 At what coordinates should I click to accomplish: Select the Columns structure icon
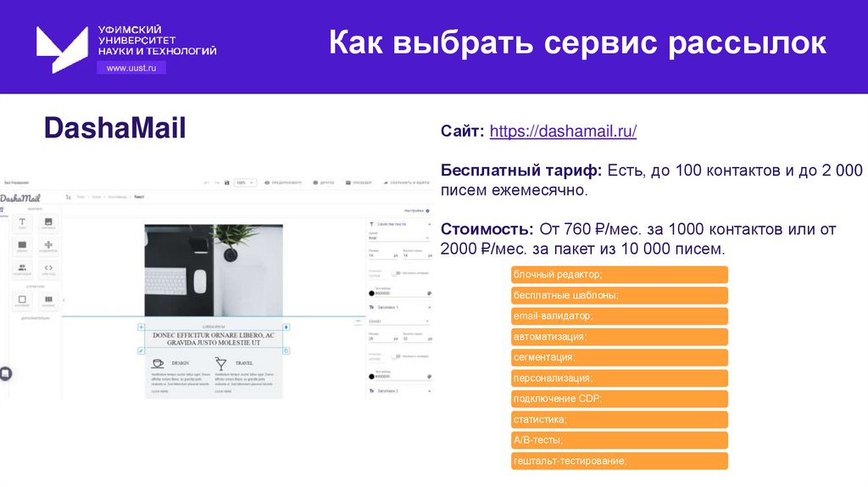pos(48,300)
